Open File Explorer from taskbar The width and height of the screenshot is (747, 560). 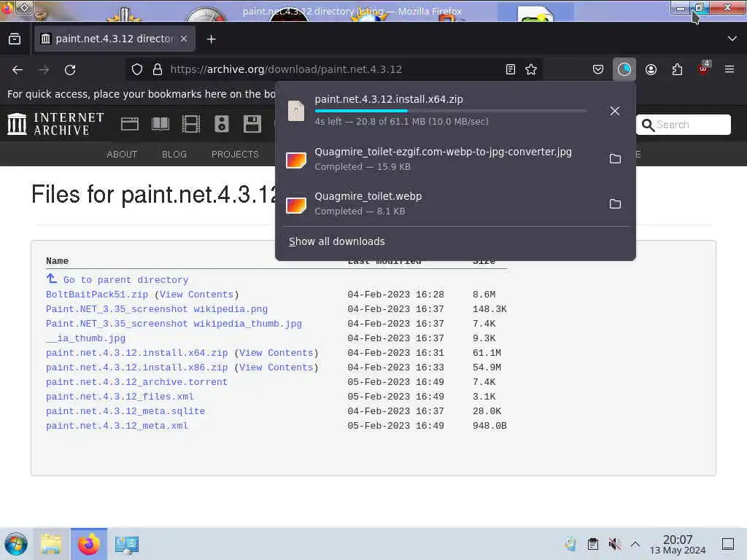tap(51, 544)
